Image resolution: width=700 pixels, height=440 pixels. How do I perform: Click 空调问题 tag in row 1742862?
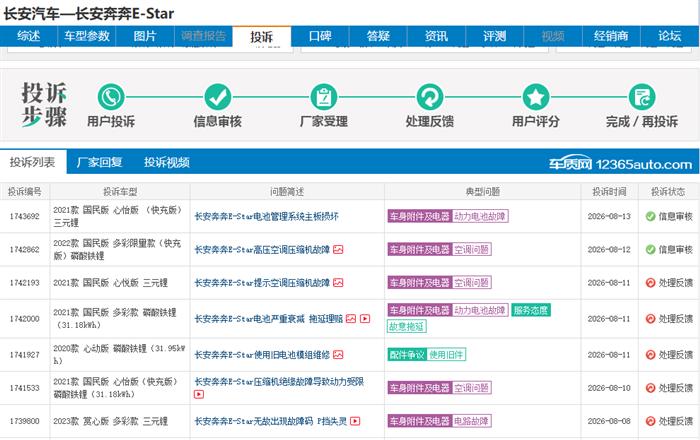(471, 249)
